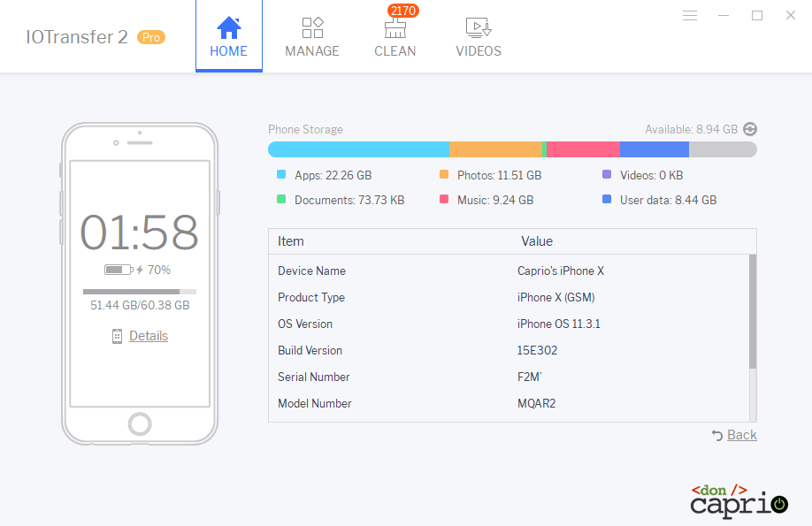
Task: Close the IOTransfer window
Action: tap(790, 16)
